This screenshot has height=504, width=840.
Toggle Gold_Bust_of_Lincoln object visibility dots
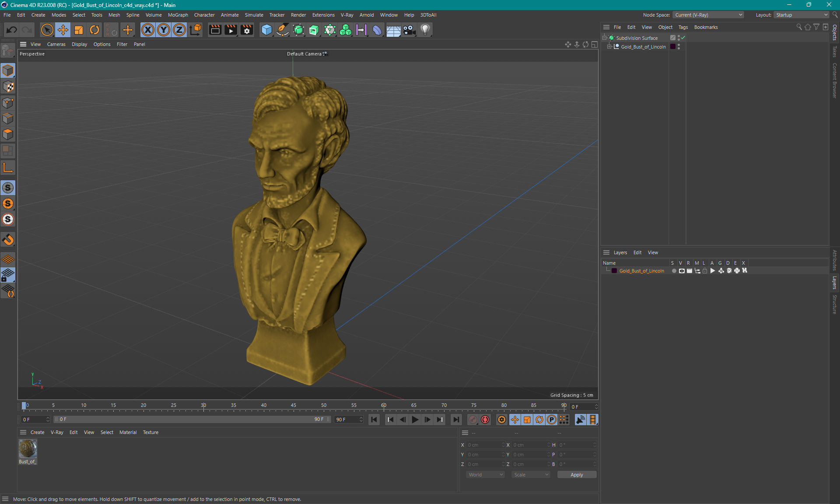(x=679, y=47)
